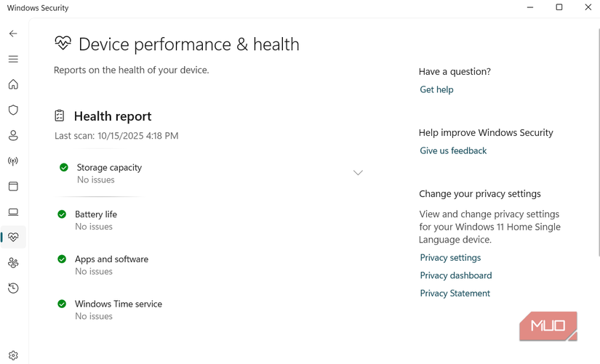Click the Get help link

coord(436,89)
